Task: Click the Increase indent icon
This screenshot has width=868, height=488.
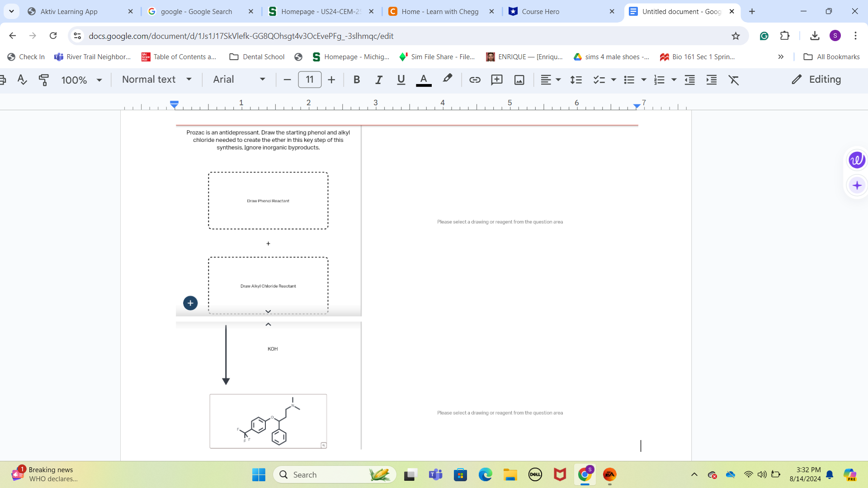Action: tap(712, 80)
